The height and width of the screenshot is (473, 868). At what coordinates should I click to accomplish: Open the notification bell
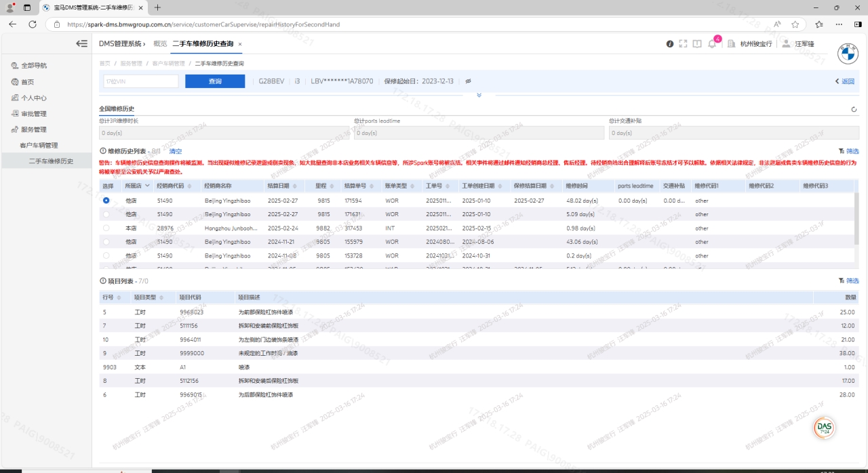click(712, 44)
